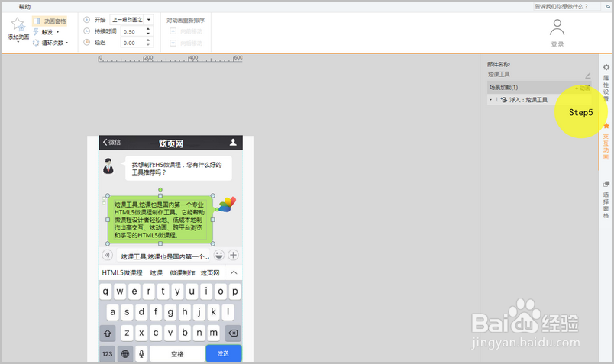Open the 添加动画 dropdown arrow

point(18,41)
